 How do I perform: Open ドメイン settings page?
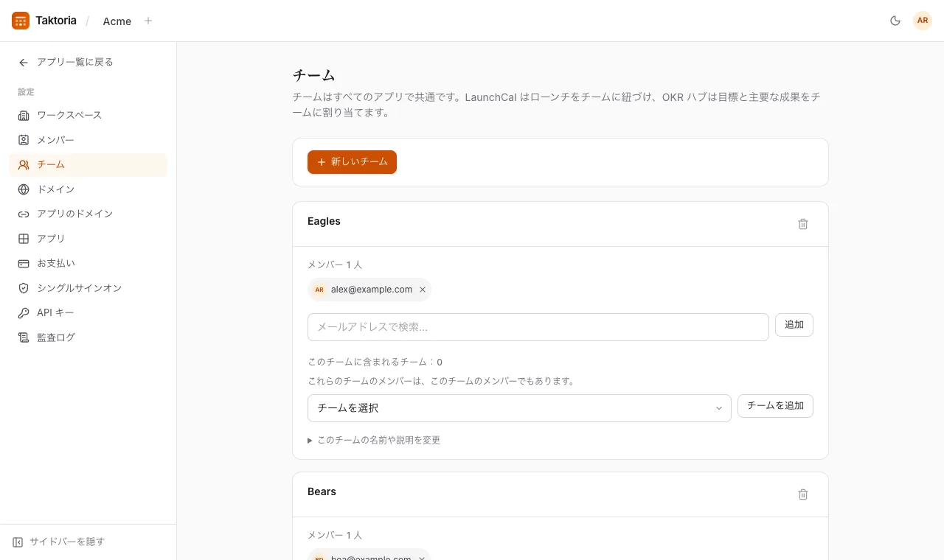pos(88,189)
